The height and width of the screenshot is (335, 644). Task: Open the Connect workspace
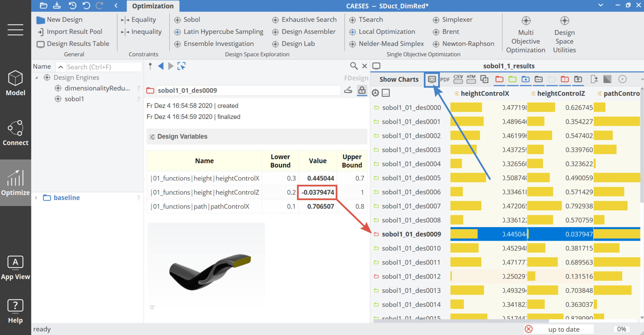15,133
